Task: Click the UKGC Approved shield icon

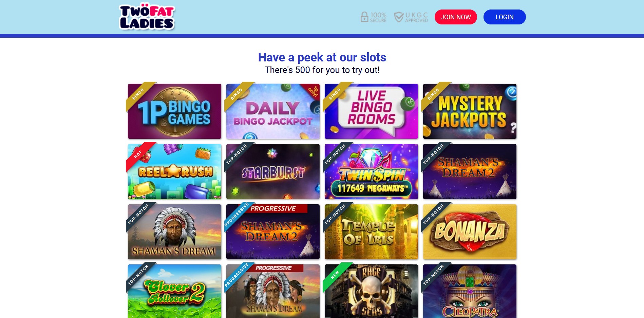Action: [x=399, y=17]
